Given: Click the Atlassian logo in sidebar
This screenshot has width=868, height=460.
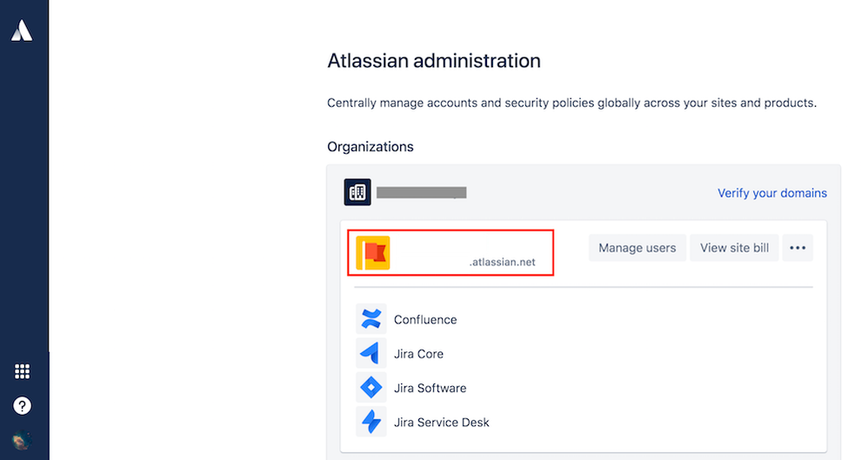Looking at the screenshot, I should point(22,30).
